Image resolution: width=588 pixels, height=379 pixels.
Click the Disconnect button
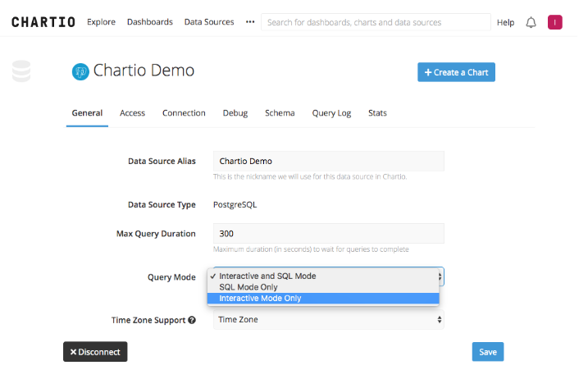(x=95, y=352)
